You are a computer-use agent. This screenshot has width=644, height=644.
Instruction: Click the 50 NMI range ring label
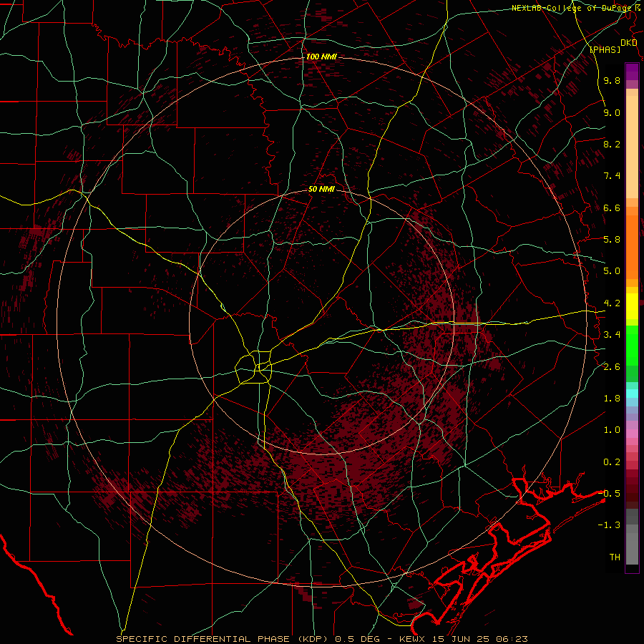[x=321, y=190]
